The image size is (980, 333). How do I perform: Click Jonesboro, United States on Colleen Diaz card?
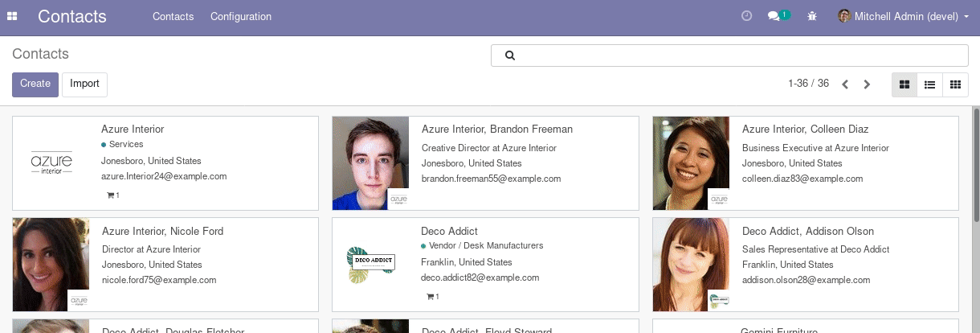[x=792, y=163]
